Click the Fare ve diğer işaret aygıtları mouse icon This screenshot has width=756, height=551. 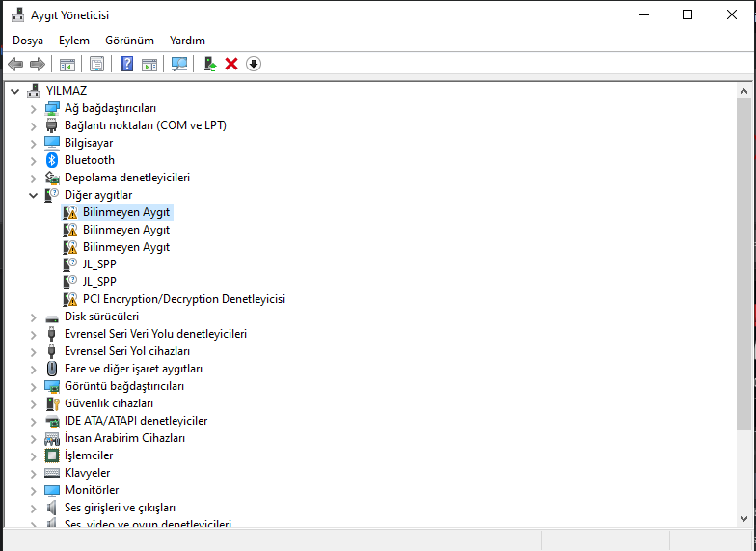52,369
